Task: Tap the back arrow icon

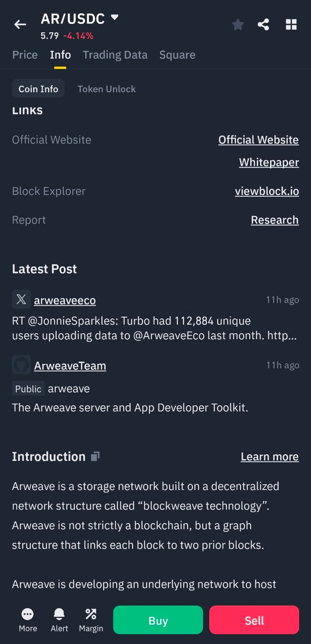Action: (20, 24)
